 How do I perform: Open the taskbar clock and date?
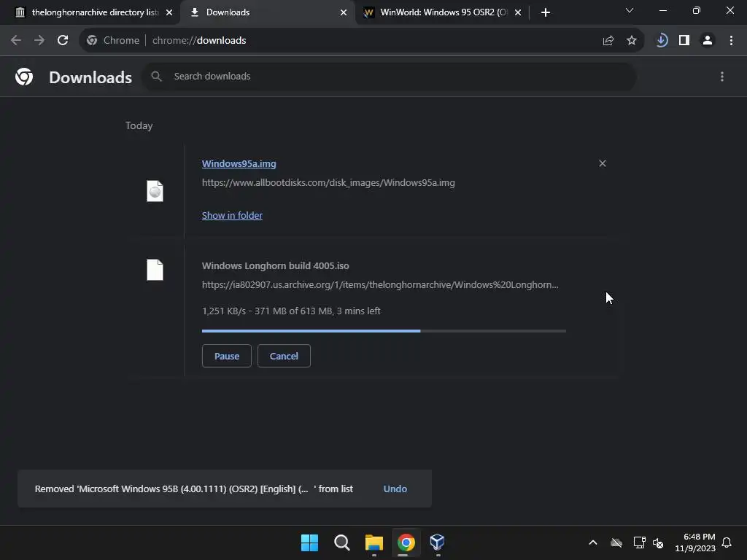[695, 542]
